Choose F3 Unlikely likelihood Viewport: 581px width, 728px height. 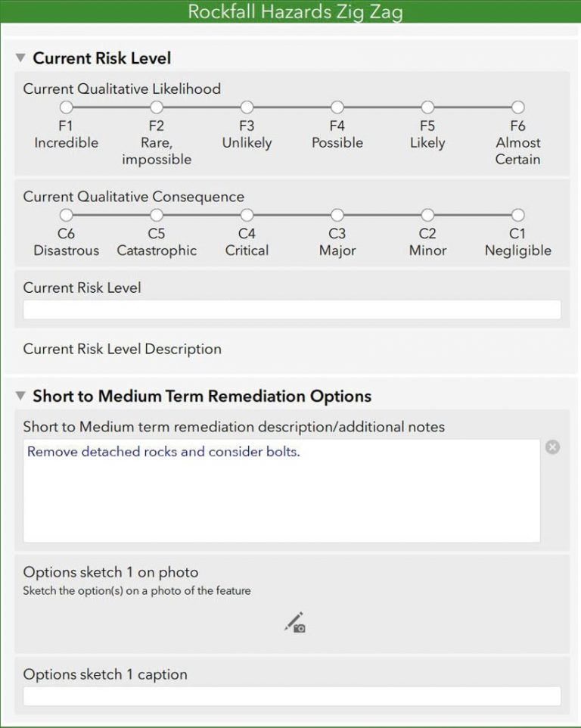coord(247,107)
